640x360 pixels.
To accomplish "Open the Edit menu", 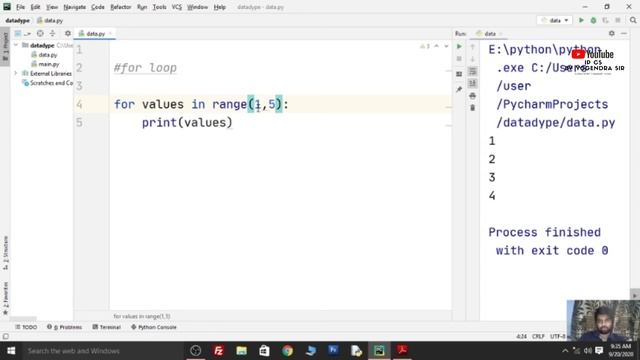I will (x=36, y=7).
